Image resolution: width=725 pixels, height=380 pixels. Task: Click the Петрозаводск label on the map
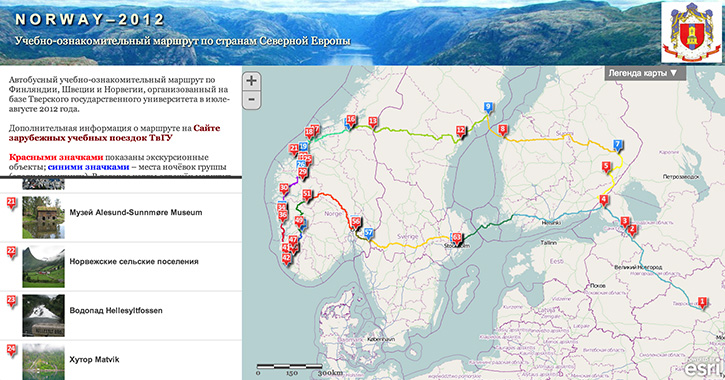(x=681, y=177)
